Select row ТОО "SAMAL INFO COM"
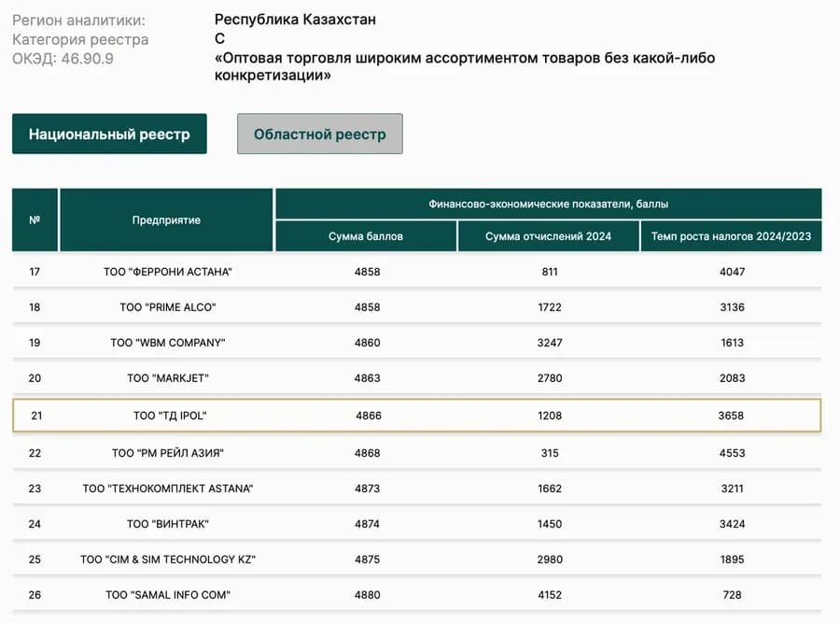 click(417, 595)
